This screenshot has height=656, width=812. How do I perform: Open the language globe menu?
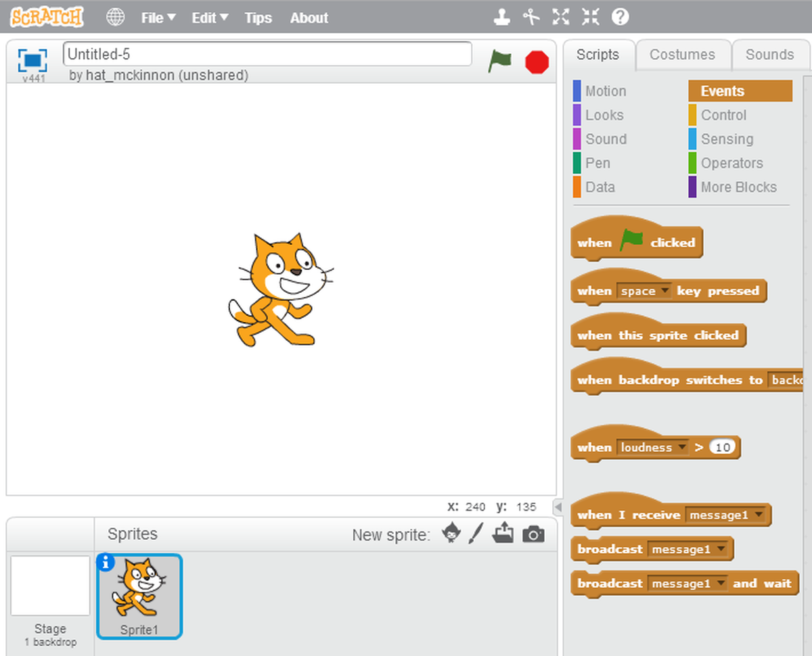coord(116,18)
